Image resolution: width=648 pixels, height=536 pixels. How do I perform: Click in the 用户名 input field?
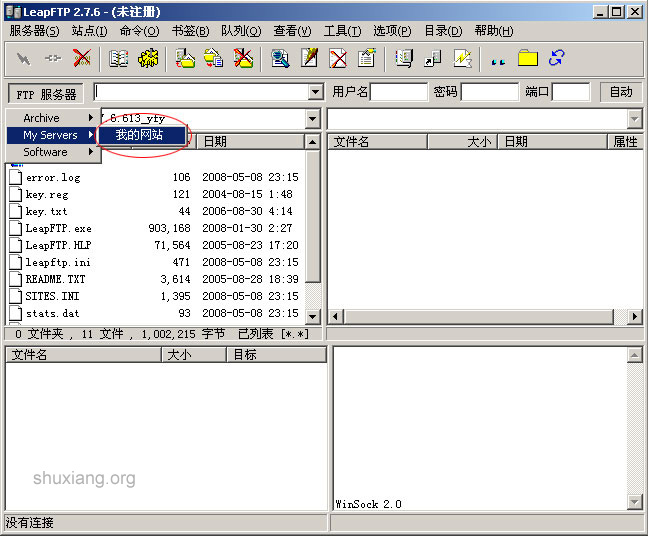pos(399,92)
